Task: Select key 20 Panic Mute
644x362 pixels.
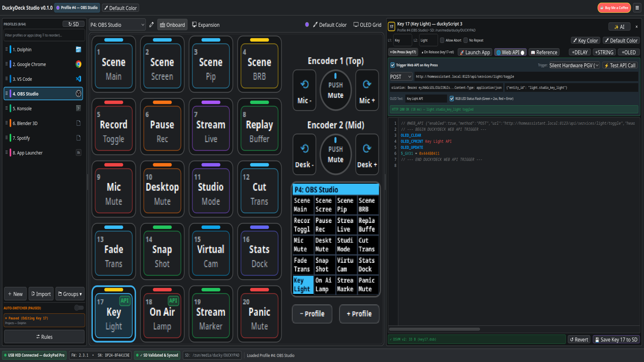Action: (x=259, y=314)
